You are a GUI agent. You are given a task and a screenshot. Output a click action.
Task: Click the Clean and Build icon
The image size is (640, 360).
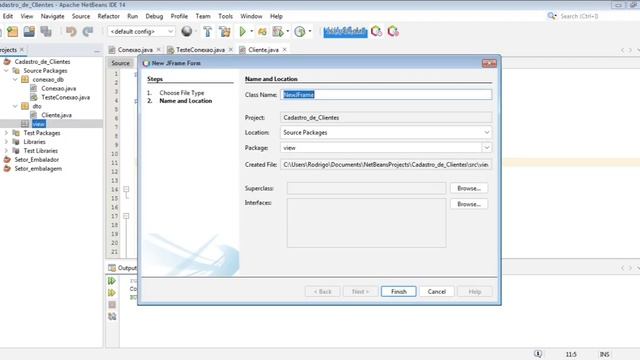[224, 31]
